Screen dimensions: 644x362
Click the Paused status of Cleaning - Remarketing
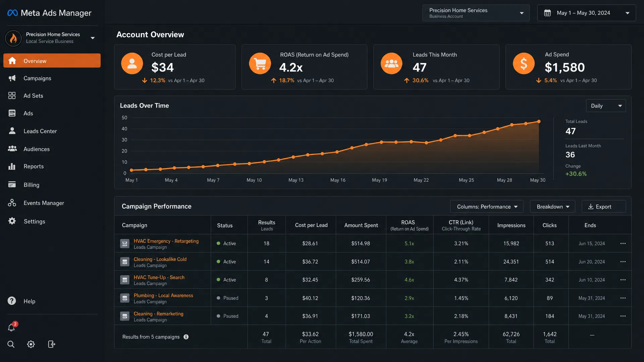(227, 316)
